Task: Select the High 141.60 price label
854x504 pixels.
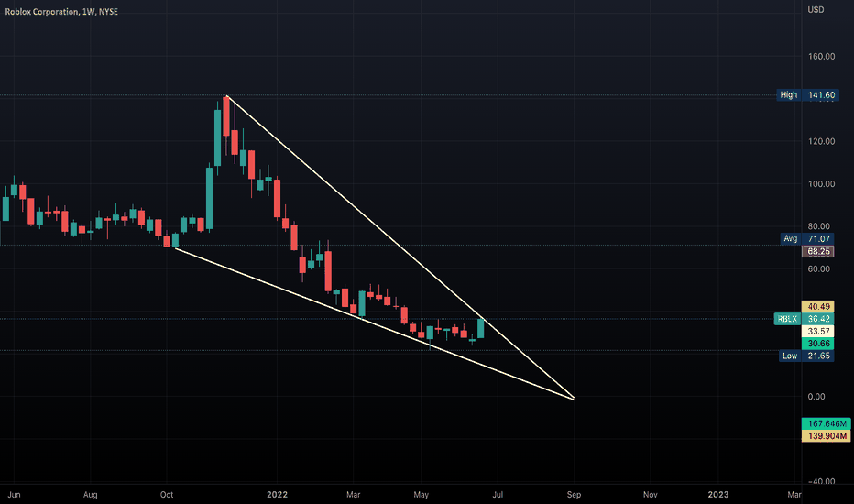Action: click(x=807, y=94)
